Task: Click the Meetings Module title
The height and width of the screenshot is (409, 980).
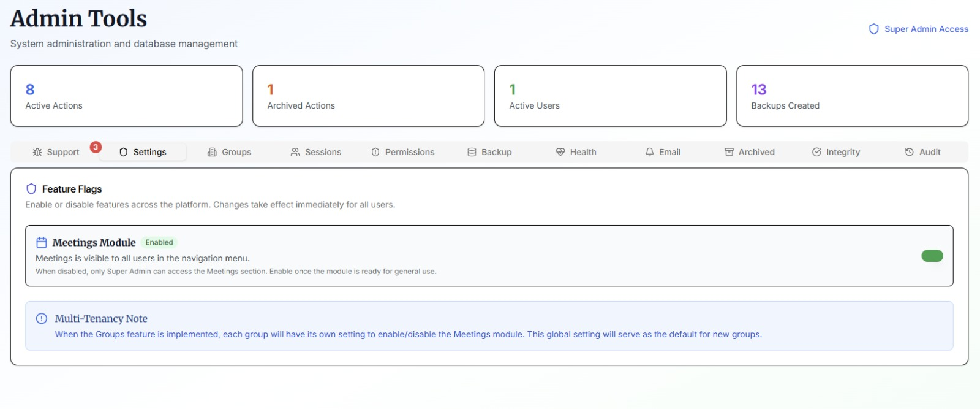Action: 94,242
